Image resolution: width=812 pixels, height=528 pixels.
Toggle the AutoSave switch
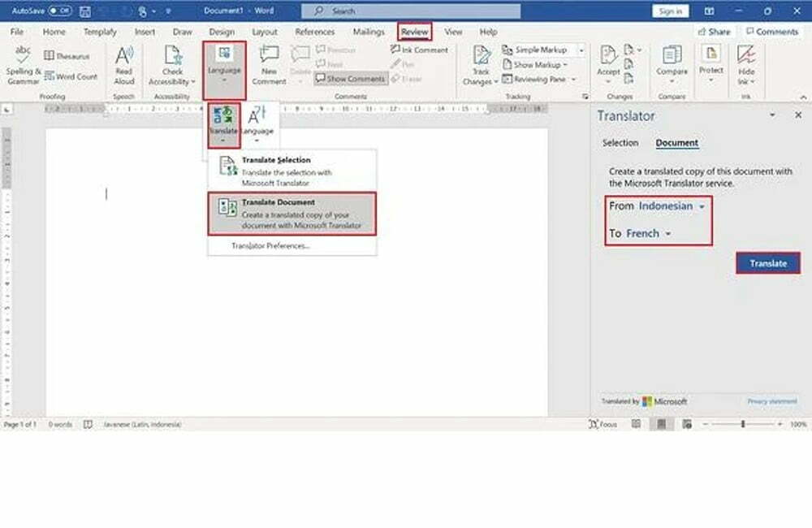(x=59, y=11)
